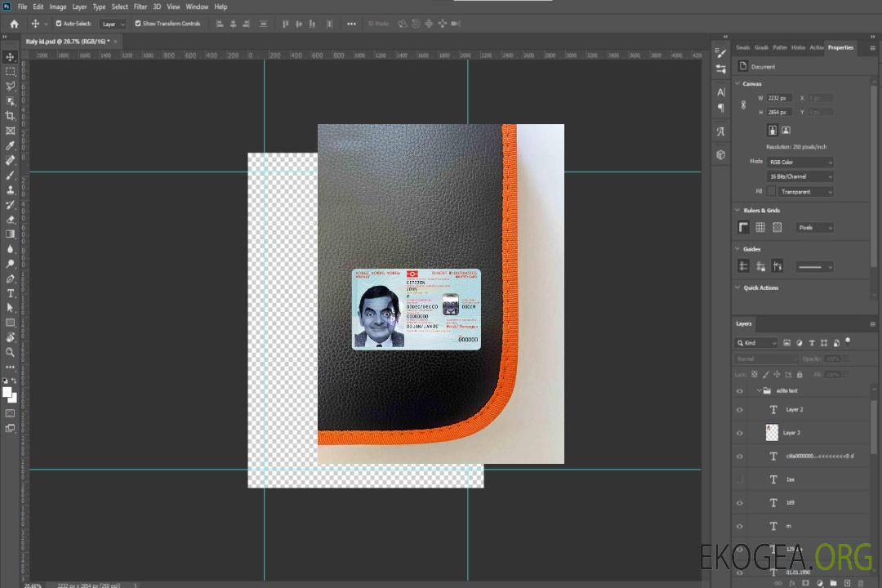Switch to the Actions panel tab
882x588 pixels.
816,47
